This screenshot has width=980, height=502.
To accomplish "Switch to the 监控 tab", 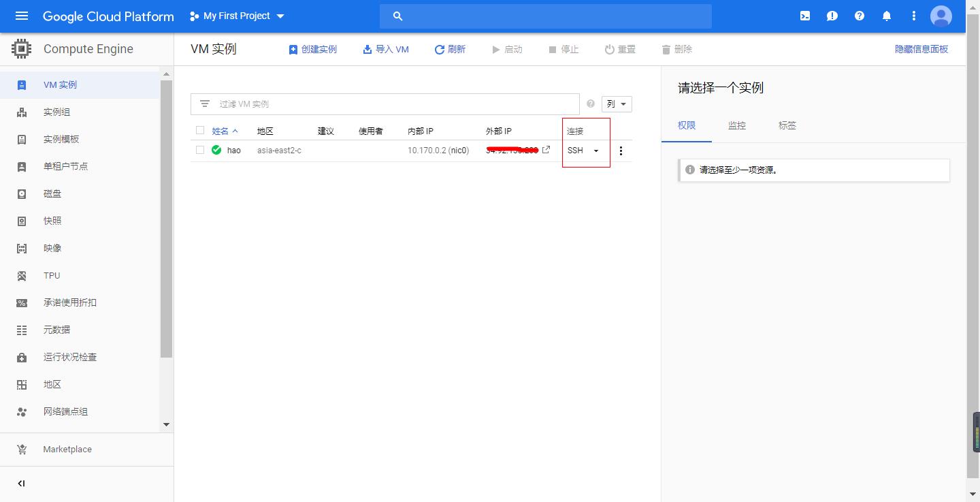I will tap(736, 125).
